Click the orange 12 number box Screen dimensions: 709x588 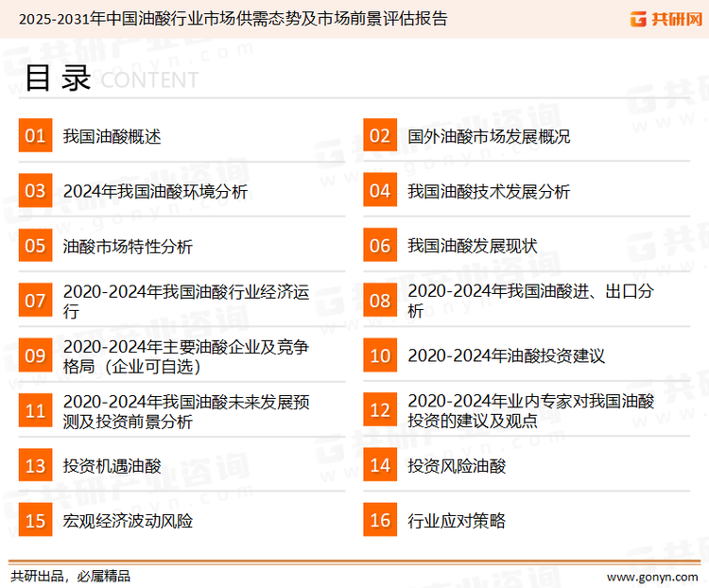[x=380, y=409]
